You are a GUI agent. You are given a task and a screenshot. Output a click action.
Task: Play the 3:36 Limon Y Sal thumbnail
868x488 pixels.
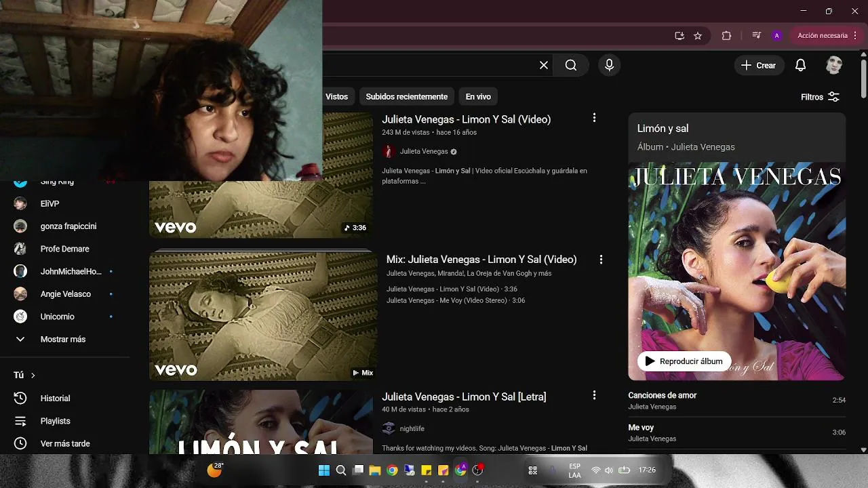pos(261,209)
